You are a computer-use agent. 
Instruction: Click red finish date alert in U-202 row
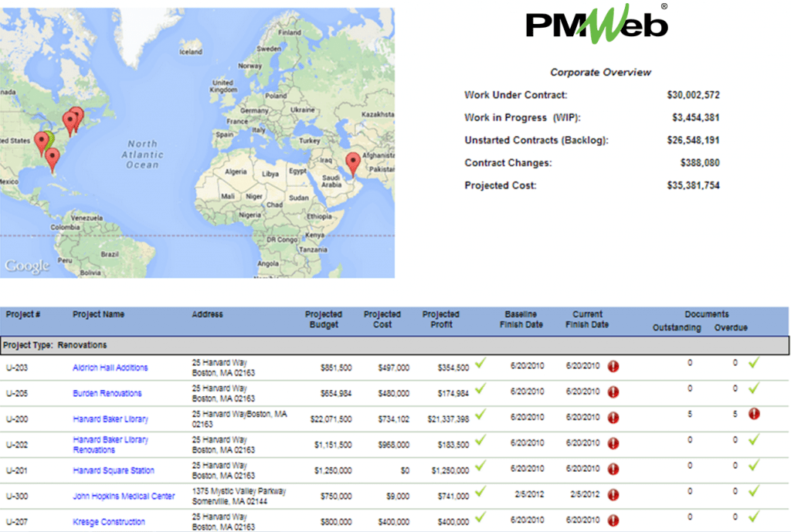click(x=613, y=444)
